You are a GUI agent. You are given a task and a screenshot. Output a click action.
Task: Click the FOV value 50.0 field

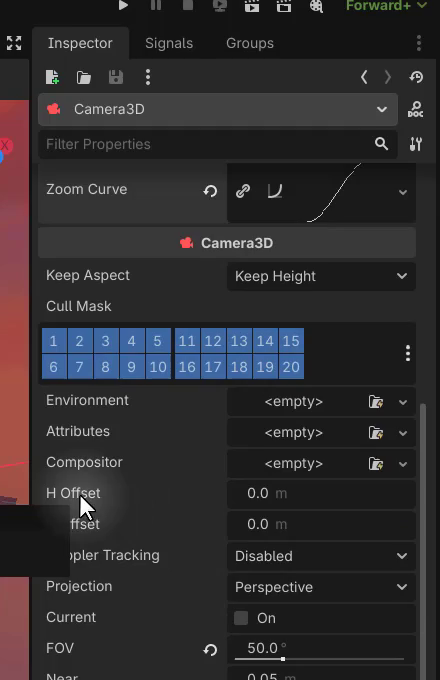click(x=321, y=648)
